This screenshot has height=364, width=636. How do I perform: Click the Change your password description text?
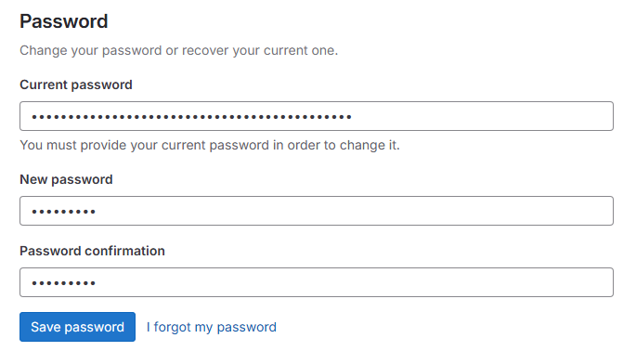(179, 50)
